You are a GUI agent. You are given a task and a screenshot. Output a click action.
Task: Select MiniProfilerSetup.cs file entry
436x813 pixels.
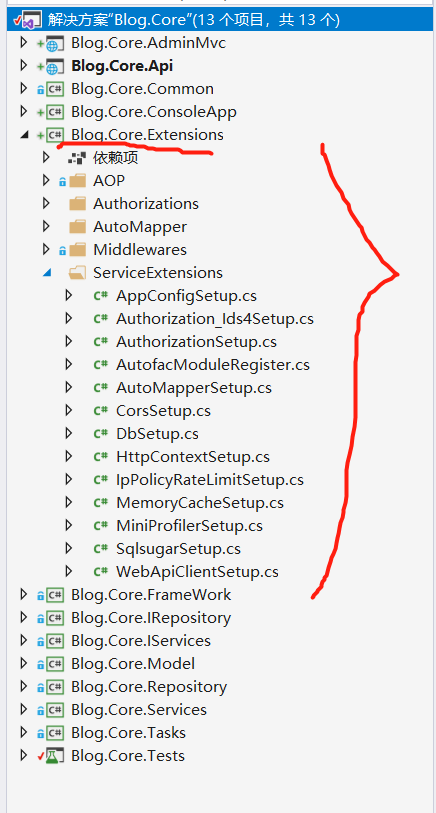189,526
